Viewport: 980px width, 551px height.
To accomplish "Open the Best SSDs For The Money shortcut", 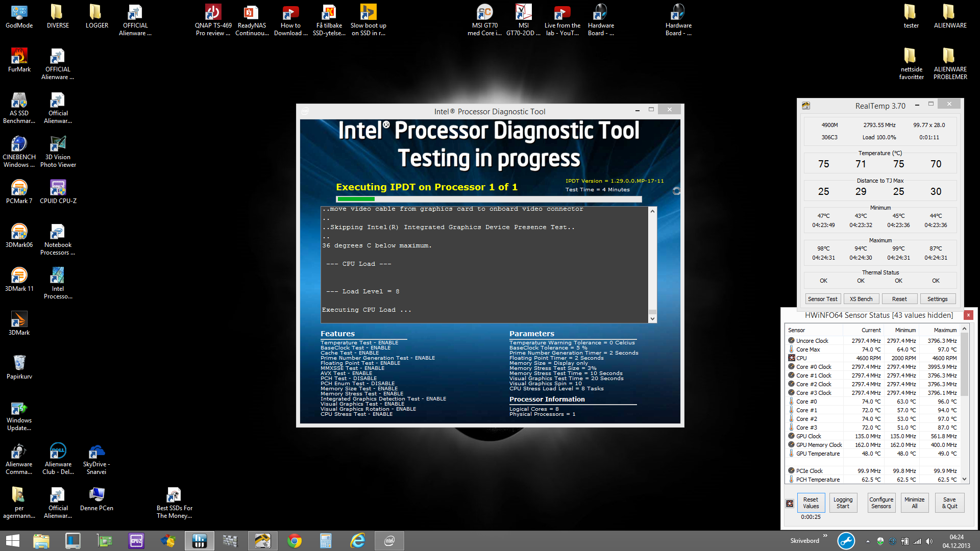I will 174,503.
